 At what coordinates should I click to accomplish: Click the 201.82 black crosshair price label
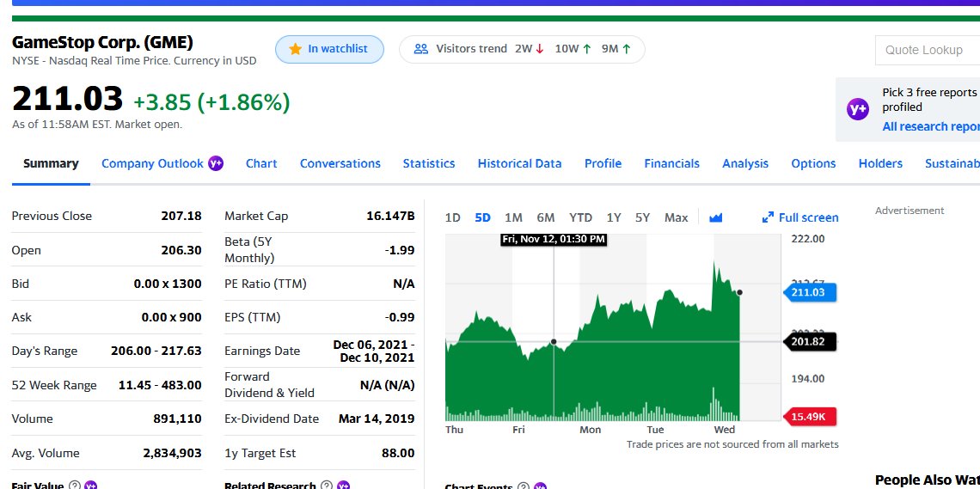pyautogui.click(x=809, y=342)
